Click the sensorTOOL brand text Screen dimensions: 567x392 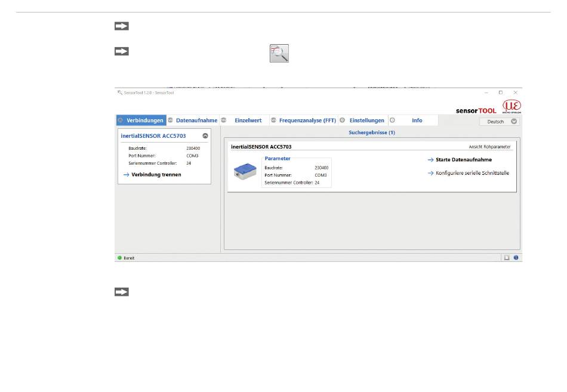476,110
